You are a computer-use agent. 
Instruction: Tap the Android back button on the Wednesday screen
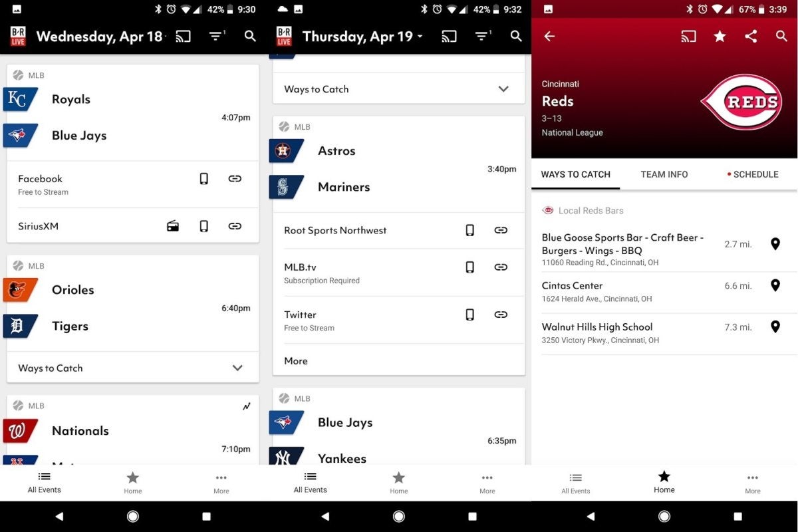pyautogui.click(x=59, y=517)
